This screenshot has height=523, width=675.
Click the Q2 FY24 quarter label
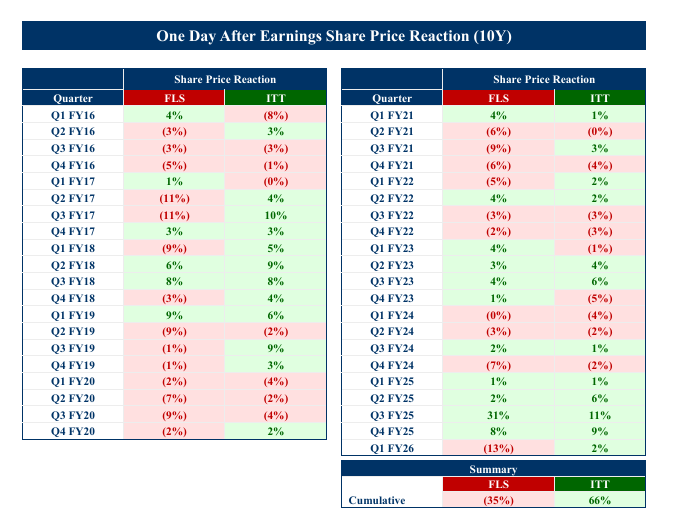392,331
